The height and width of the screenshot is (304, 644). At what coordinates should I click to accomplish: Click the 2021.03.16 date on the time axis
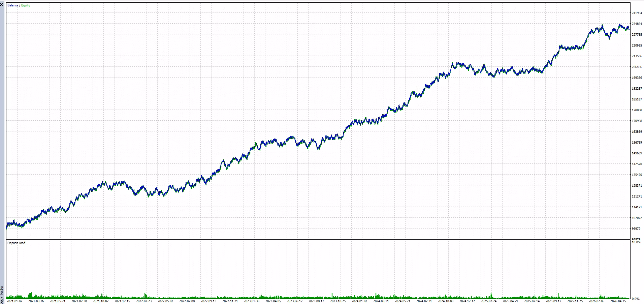pos(36,302)
